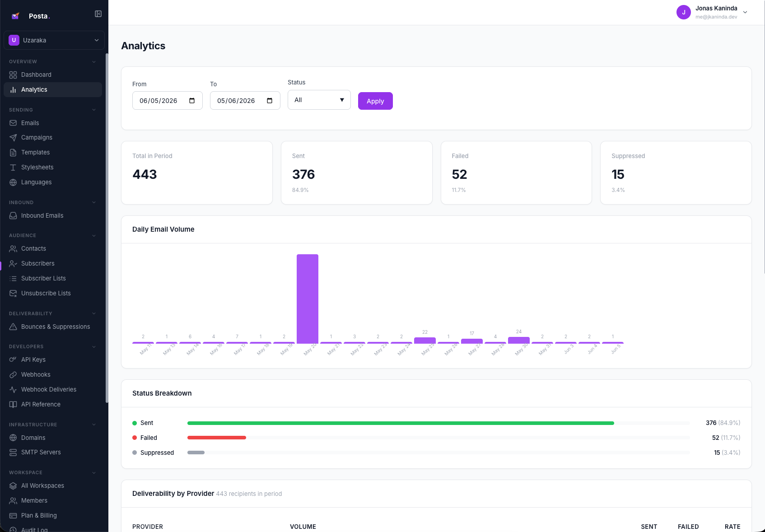Click the Suppressed count 15

pyautogui.click(x=618, y=174)
